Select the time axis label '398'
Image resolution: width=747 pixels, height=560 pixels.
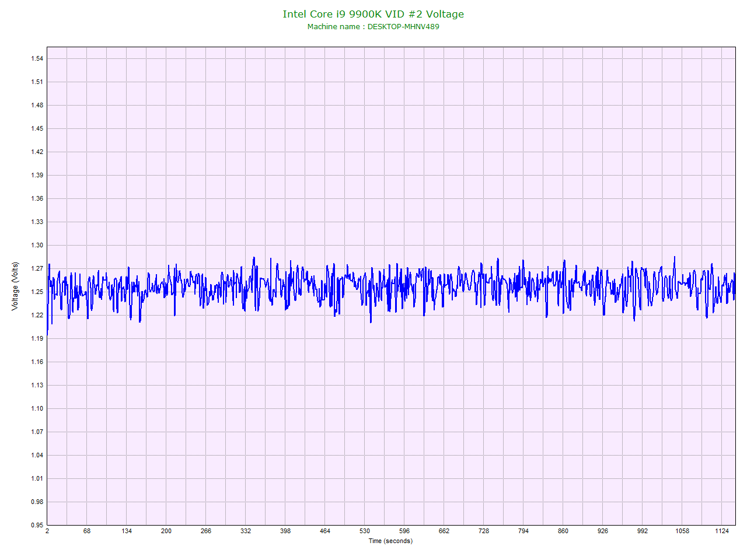(285, 531)
